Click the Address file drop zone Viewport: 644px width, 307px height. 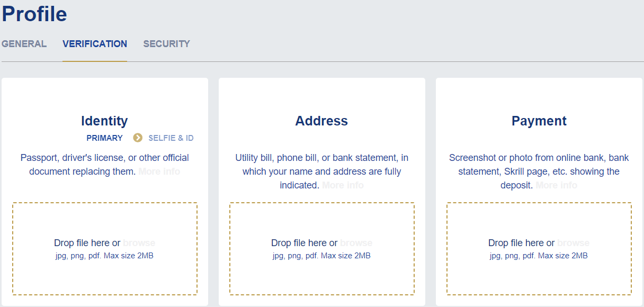(x=322, y=275)
